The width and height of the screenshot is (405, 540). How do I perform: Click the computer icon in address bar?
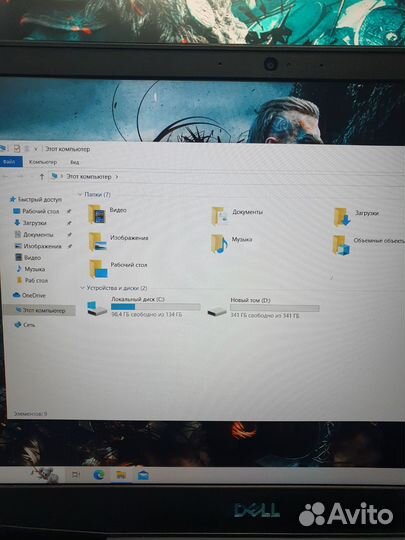coord(54,176)
